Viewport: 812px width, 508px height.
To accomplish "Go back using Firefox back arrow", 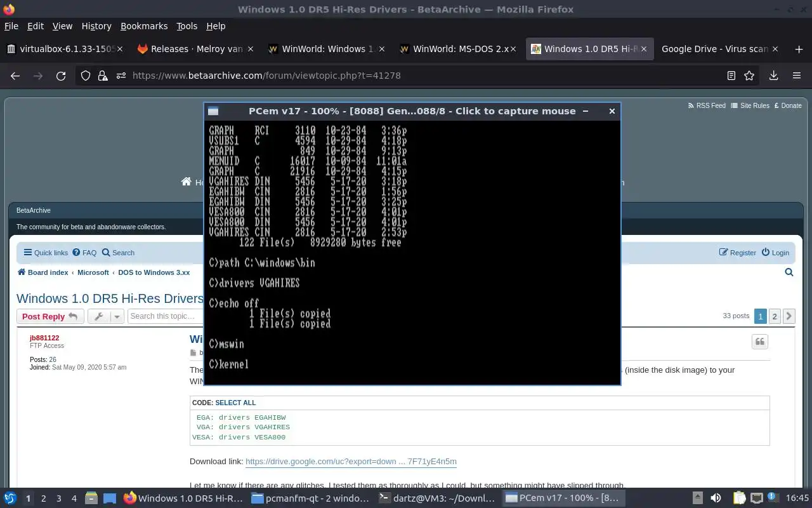I will [15, 76].
